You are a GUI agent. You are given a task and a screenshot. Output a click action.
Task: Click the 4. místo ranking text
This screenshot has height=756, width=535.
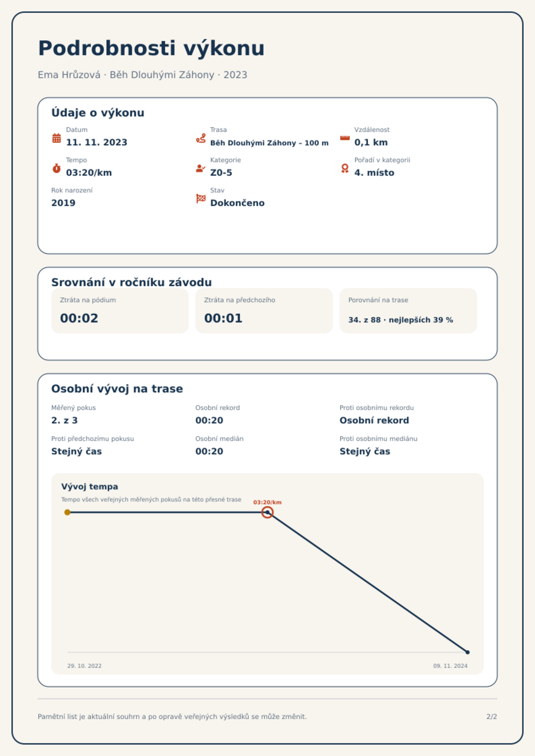(374, 173)
